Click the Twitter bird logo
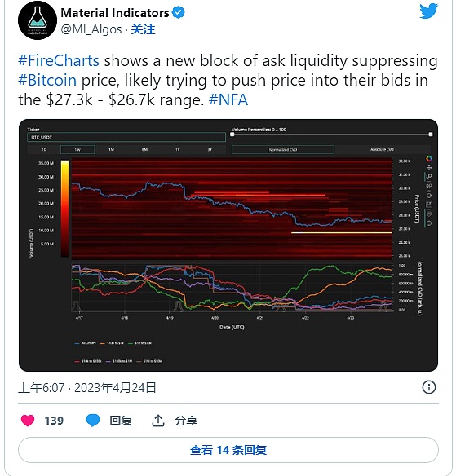456x476 pixels. 428,11
